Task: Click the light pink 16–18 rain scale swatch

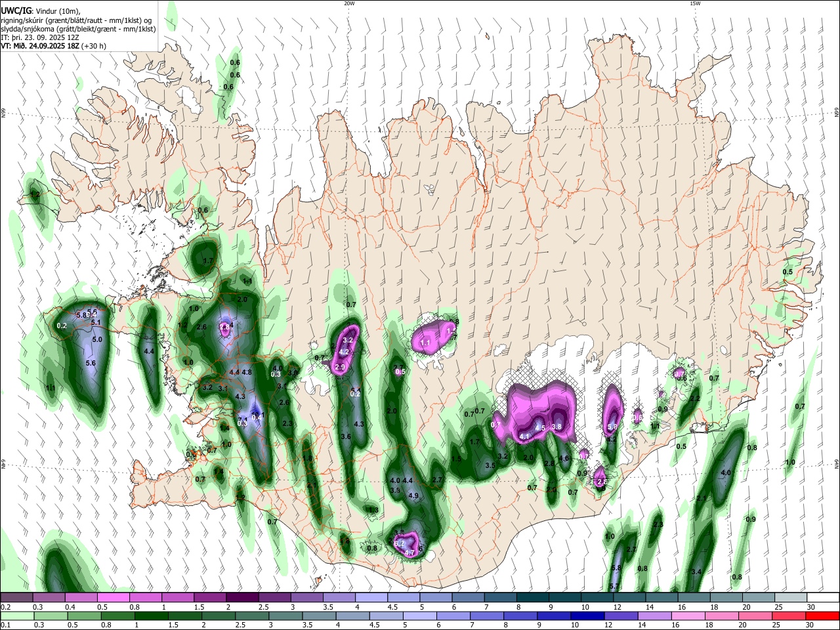Action: [688, 616]
